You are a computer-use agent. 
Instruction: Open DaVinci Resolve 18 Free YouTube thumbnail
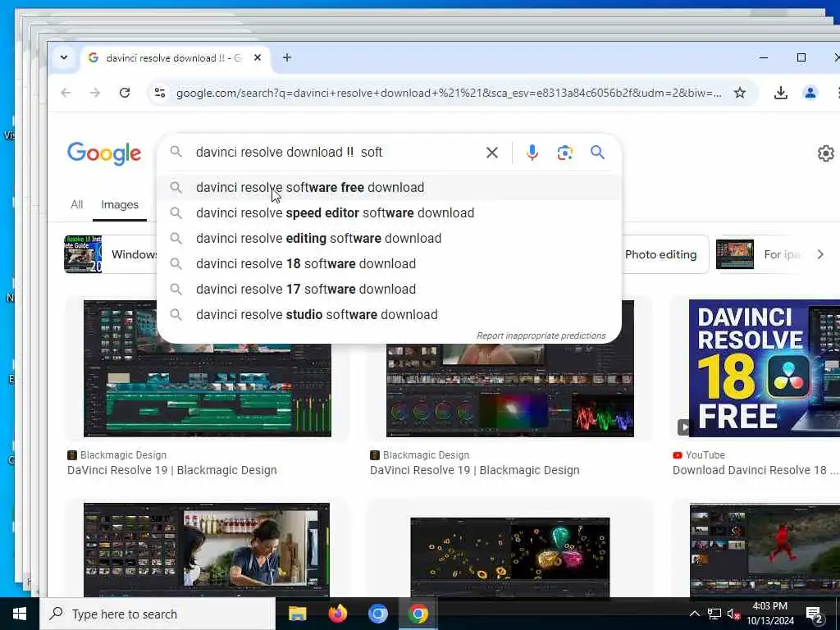coord(764,368)
